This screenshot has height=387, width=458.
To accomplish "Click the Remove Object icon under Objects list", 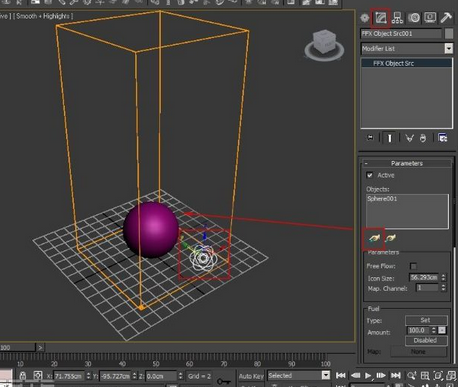I will (x=390, y=238).
